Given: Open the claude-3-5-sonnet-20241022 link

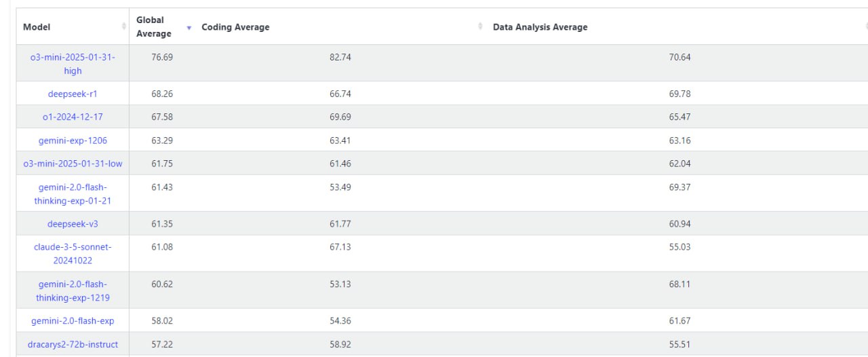Looking at the screenshot, I should pyautogui.click(x=73, y=253).
